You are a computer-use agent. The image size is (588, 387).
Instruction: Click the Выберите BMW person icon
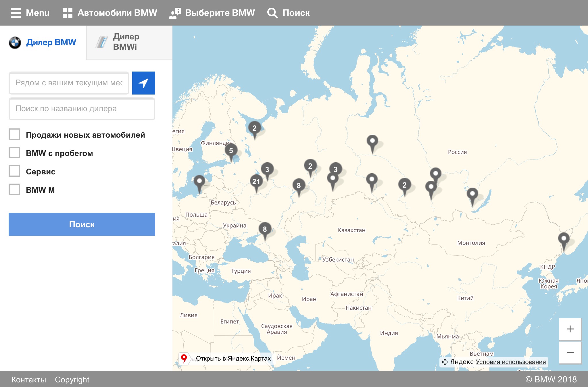[x=175, y=13]
